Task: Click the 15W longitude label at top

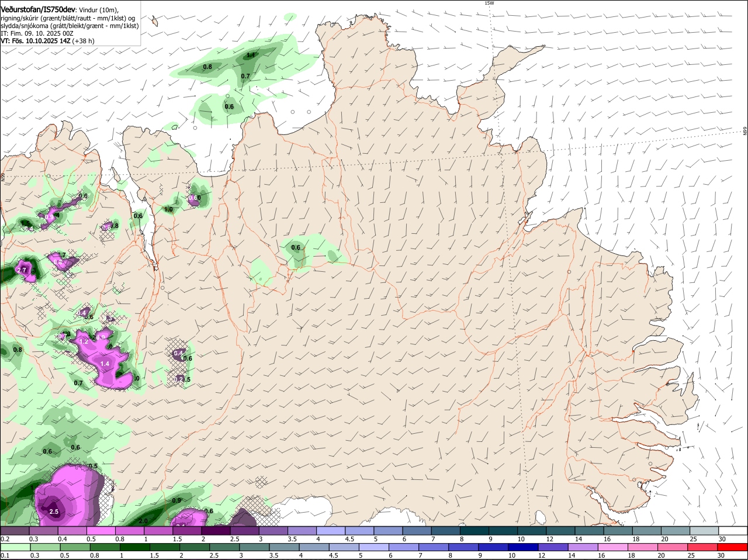Action: pos(489,3)
